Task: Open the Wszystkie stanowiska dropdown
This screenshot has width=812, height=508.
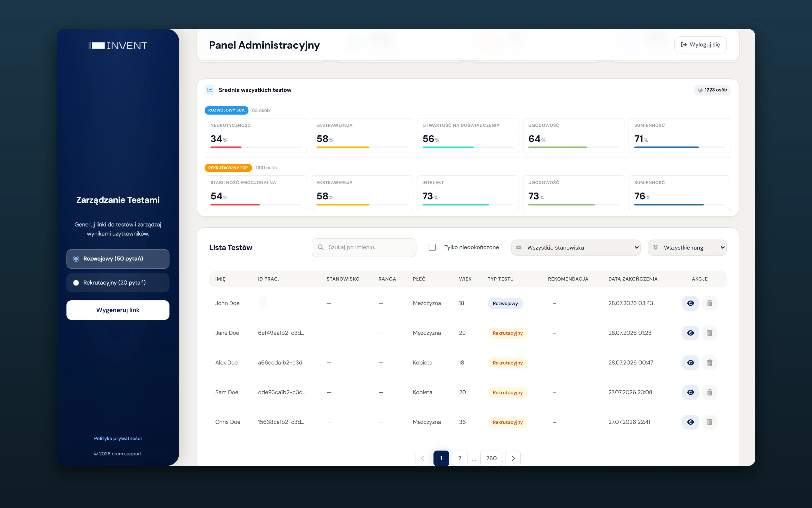Action: tap(576, 248)
